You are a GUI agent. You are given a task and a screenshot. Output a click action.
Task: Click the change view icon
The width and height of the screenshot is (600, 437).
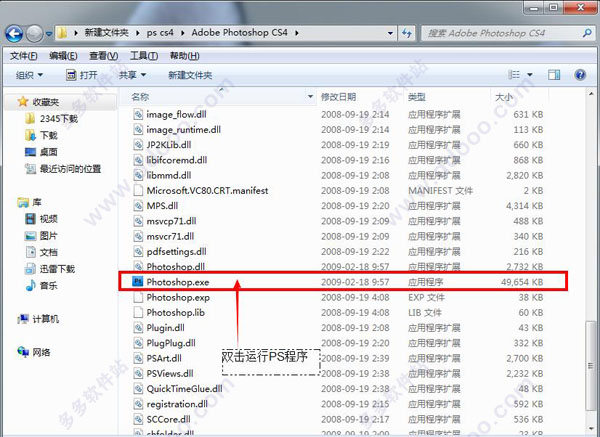(x=514, y=75)
